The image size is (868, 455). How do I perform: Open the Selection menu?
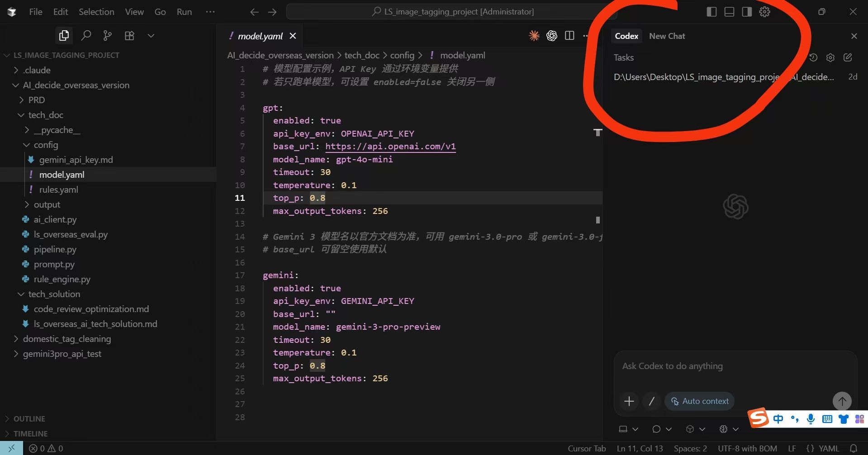click(96, 12)
